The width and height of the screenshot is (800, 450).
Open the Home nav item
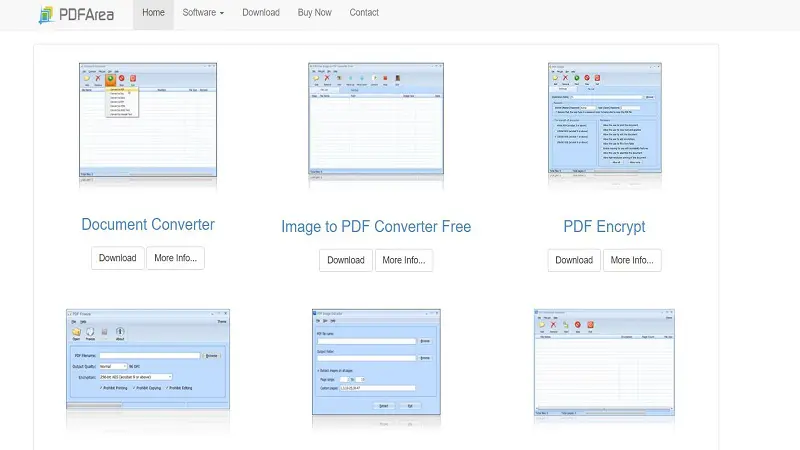point(153,13)
